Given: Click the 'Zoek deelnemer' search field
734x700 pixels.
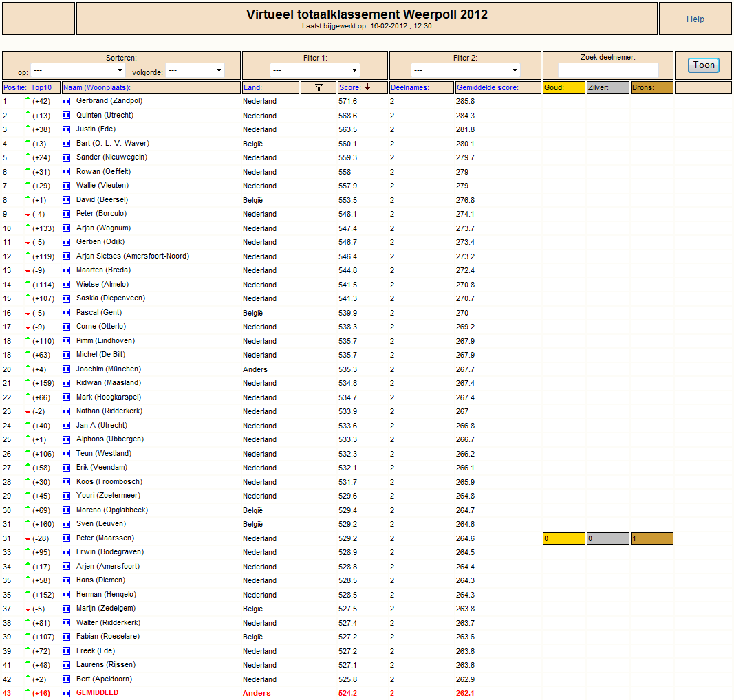Looking at the screenshot, I should point(608,70).
